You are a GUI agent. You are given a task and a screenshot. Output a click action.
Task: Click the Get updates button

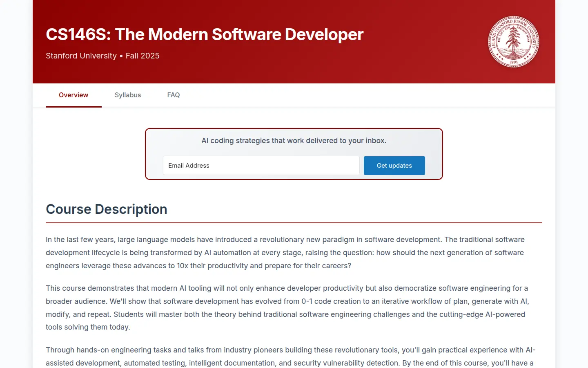click(394, 166)
